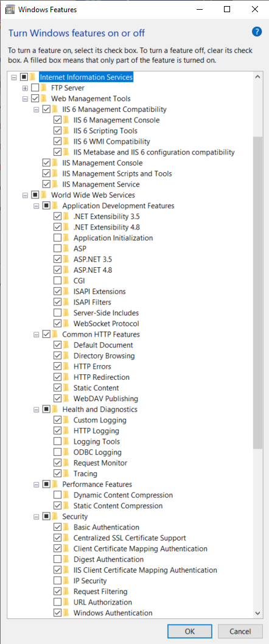Click the CGI folder icon
269x644 pixels.
(66, 281)
